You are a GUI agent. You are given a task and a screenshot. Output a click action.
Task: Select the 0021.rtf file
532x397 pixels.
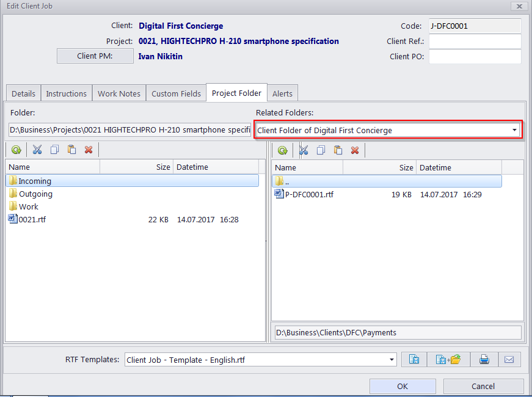click(x=133, y=219)
